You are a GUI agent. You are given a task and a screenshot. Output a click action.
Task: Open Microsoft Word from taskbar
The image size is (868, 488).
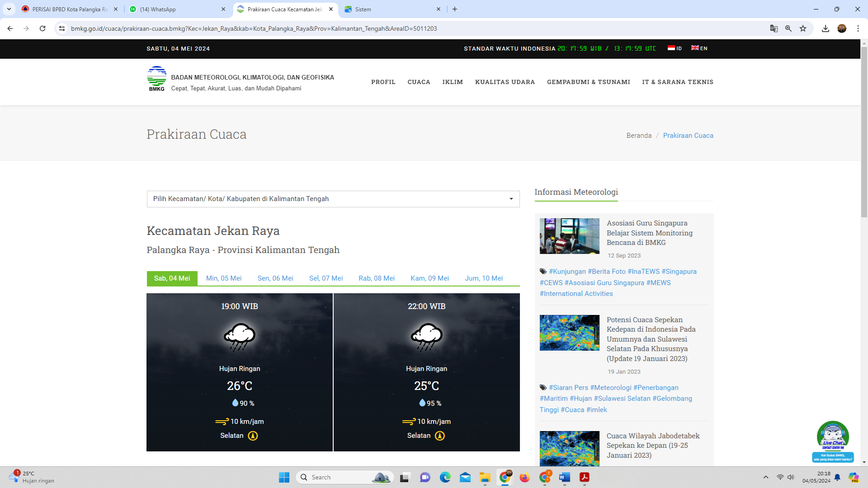pyautogui.click(x=564, y=477)
